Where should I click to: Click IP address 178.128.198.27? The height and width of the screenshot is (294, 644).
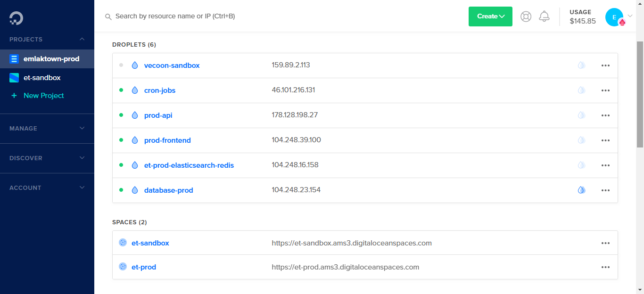click(x=295, y=115)
